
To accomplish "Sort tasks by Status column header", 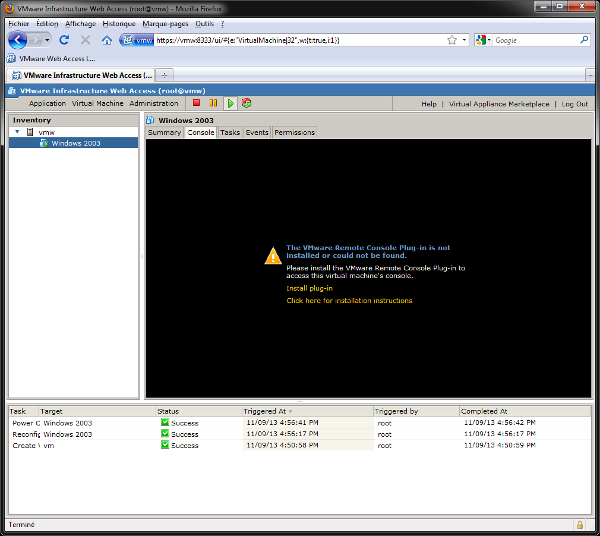I will [x=199, y=411].
